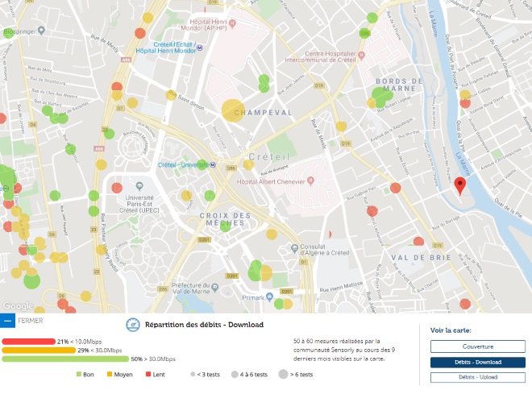532x394 pixels.
Task: Click the Google logo on the map
Action: click(x=18, y=305)
